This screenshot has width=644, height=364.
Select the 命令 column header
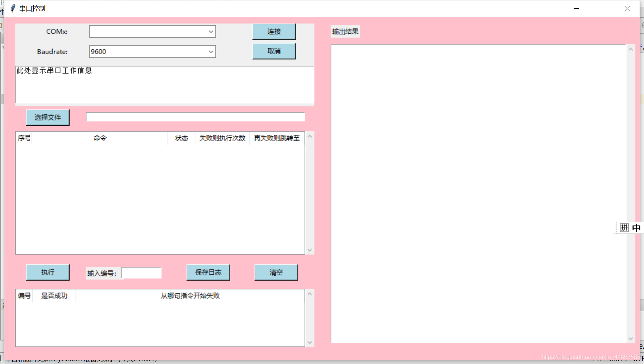pos(99,138)
